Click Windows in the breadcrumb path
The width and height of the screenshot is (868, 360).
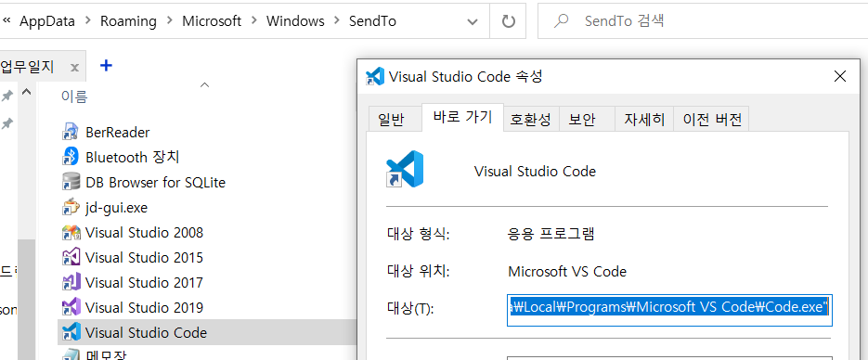tap(295, 21)
